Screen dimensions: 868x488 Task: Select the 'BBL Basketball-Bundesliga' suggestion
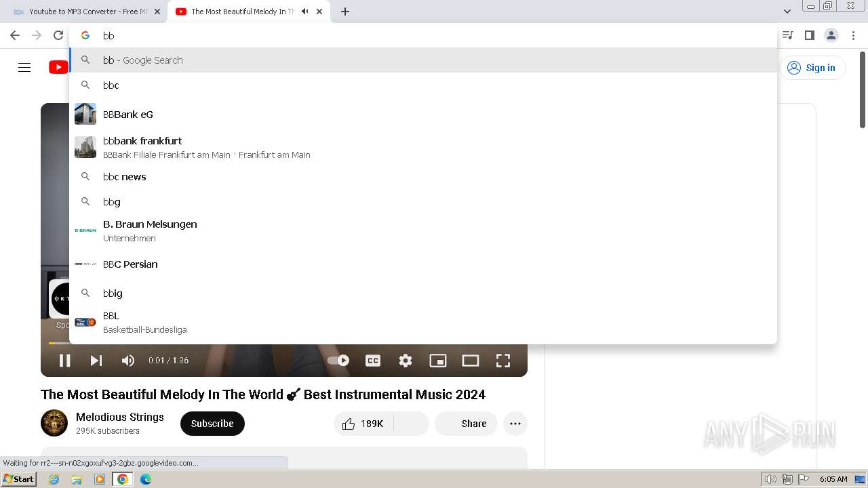[423, 323]
